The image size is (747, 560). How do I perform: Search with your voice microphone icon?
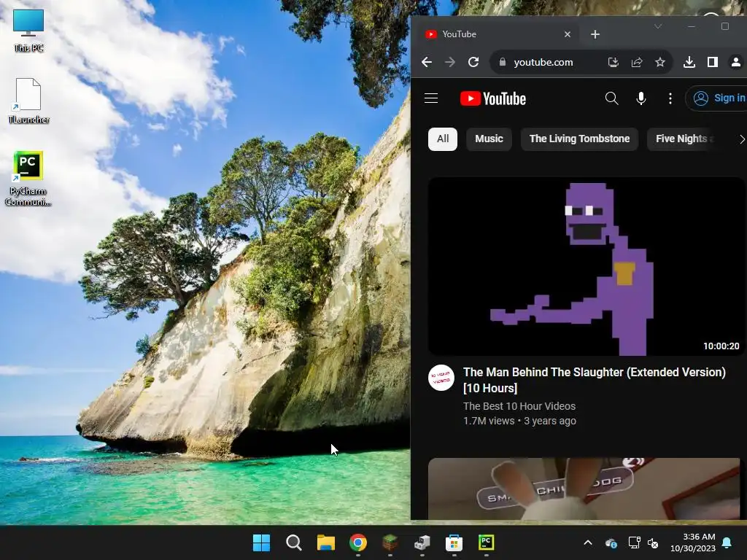coord(641,98)
